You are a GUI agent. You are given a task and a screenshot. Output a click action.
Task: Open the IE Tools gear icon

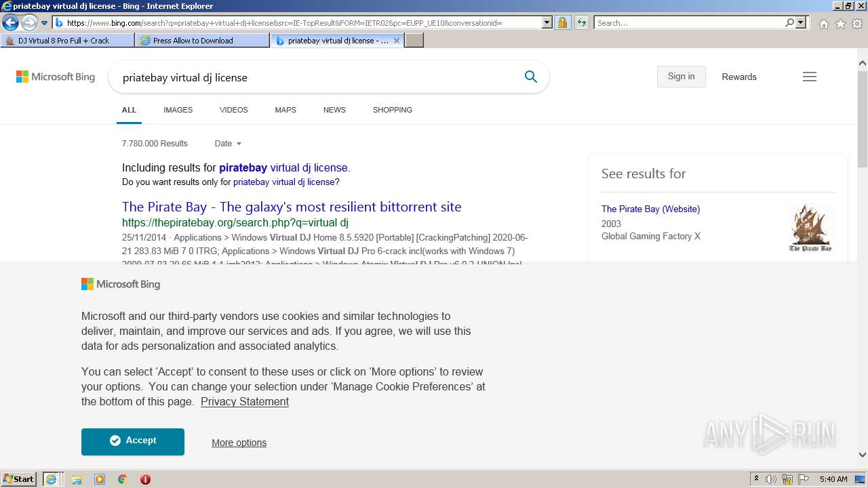coord(857,24)
